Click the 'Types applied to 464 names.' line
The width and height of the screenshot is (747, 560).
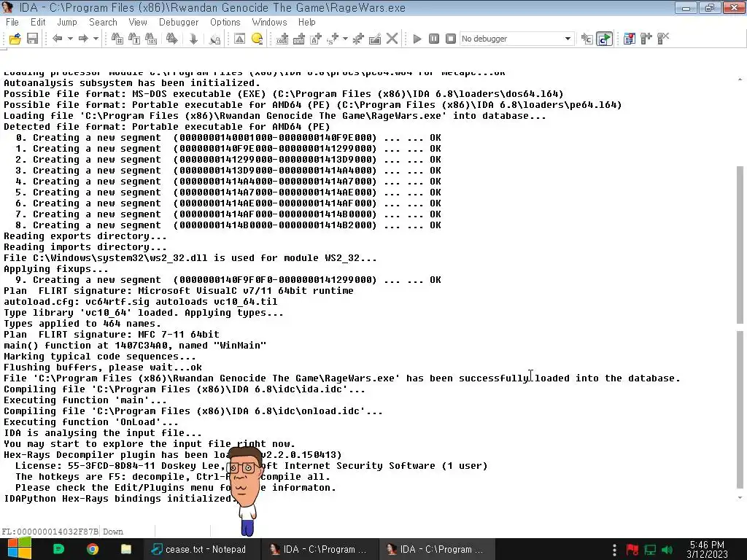82,323
